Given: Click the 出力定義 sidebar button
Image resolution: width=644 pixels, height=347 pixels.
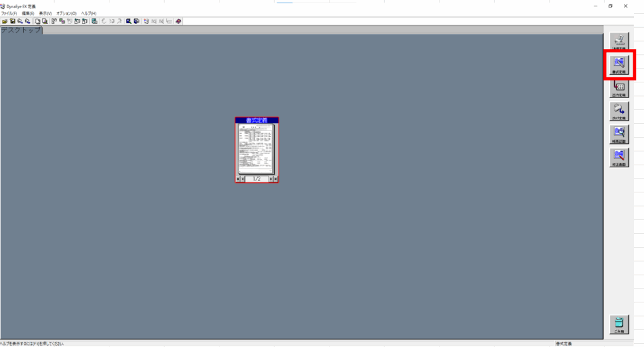Looking at the screenshot, I should [x=619, y=89].
